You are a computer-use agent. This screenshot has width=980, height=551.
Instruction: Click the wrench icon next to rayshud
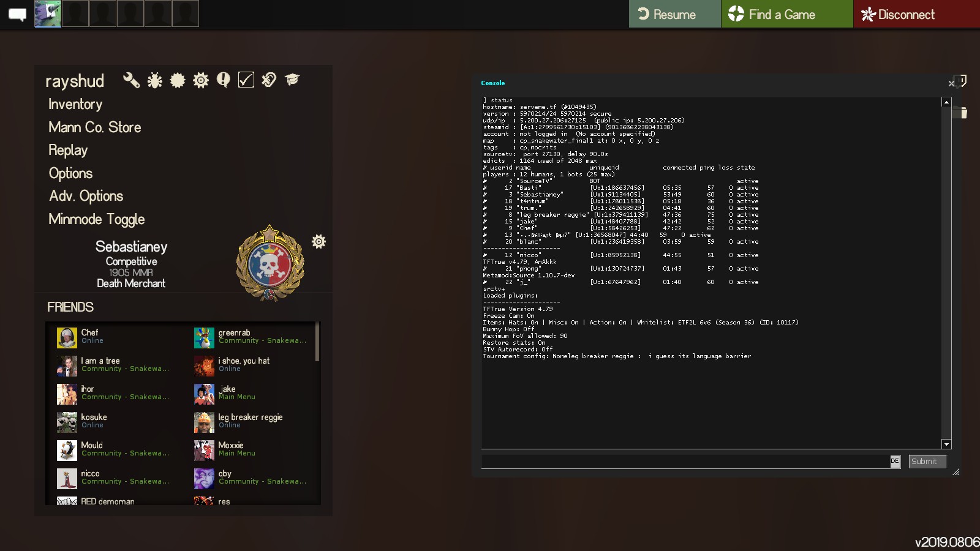[x=131, y=80]
